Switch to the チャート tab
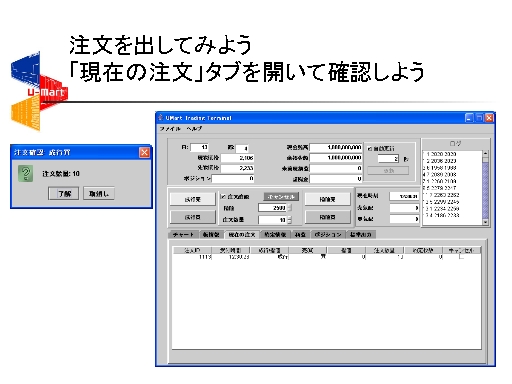This screenshot has height=384, width=512. (x=183, y=235)
